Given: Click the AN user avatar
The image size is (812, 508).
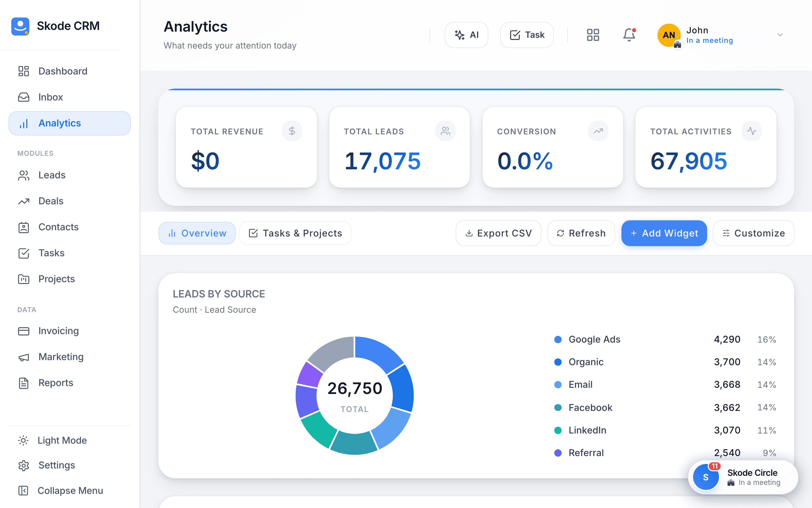Looking at the screenshot, I should (669, 35).
